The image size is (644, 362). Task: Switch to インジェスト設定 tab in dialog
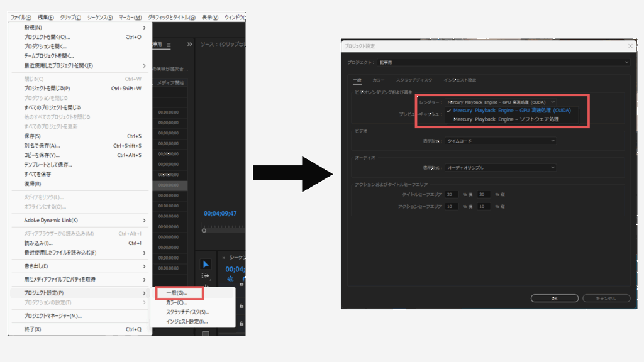pos(460,80)
